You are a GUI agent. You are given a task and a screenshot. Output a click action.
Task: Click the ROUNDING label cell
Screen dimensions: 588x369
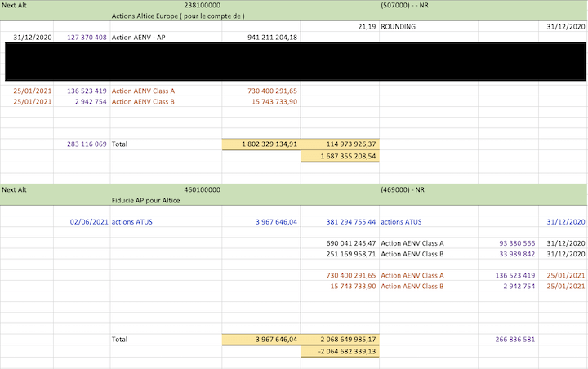398,26
